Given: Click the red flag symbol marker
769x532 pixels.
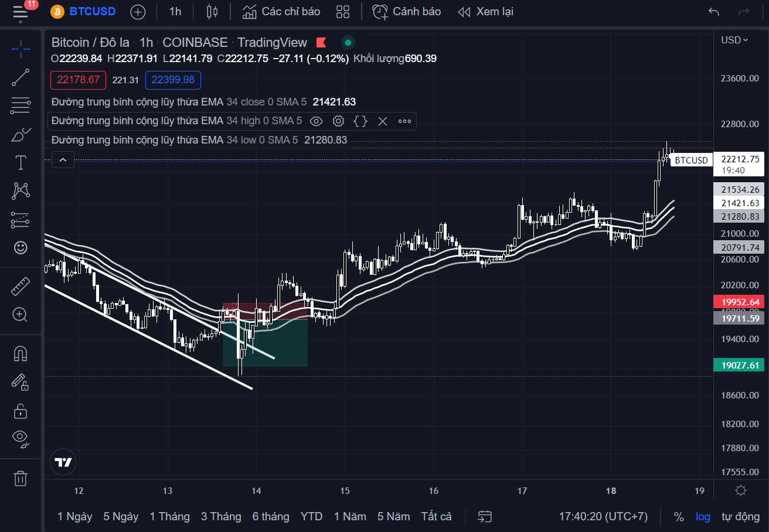Looking at the screenshot, I should pyautogui.click(x=321, y=42).
